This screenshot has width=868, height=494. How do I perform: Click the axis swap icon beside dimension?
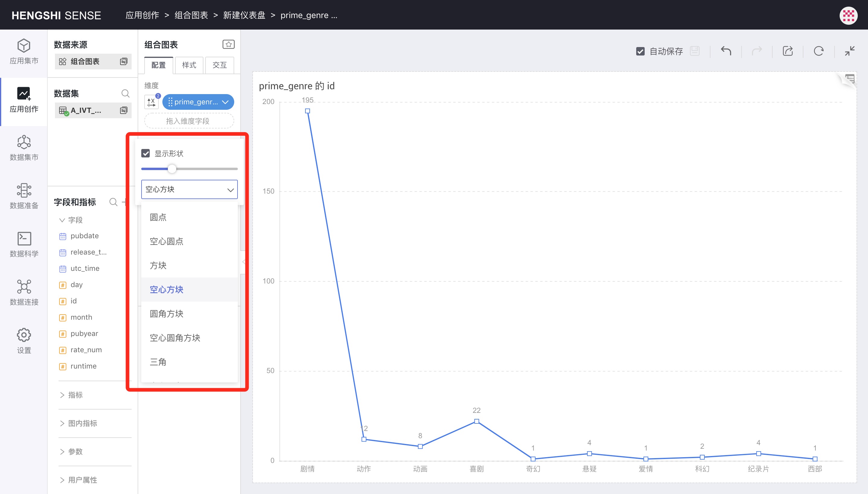click(152, 102)
